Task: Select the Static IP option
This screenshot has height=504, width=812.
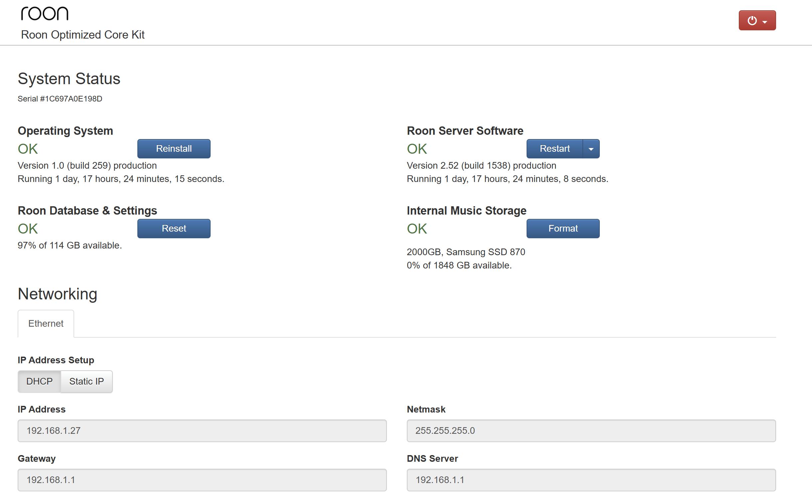Action: click(x=86, y=381)
